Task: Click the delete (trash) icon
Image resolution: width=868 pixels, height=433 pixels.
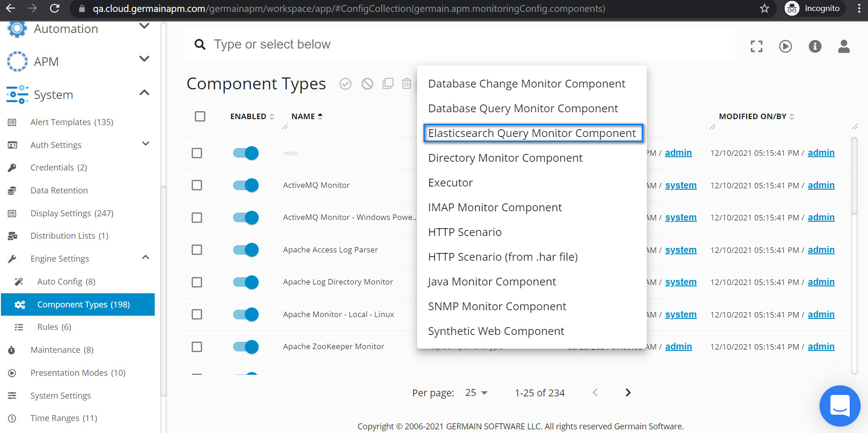Action: tap(407, 84)
